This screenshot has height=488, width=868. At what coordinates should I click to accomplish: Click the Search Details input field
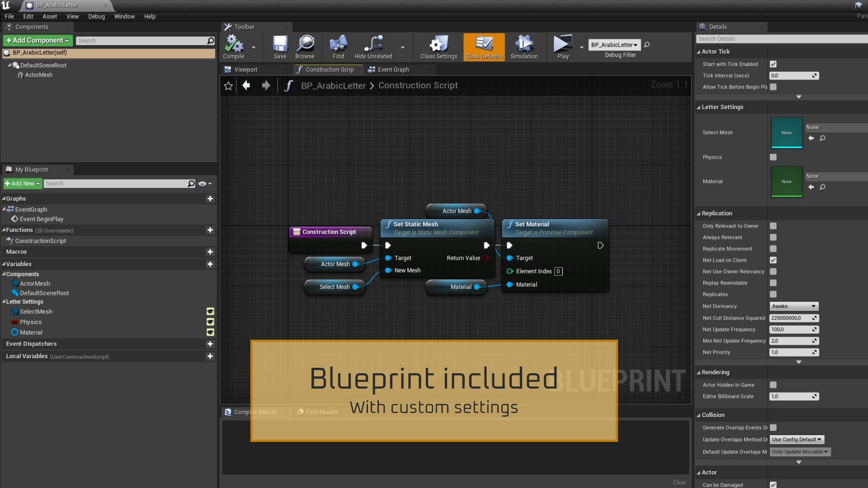pos(781,39)
